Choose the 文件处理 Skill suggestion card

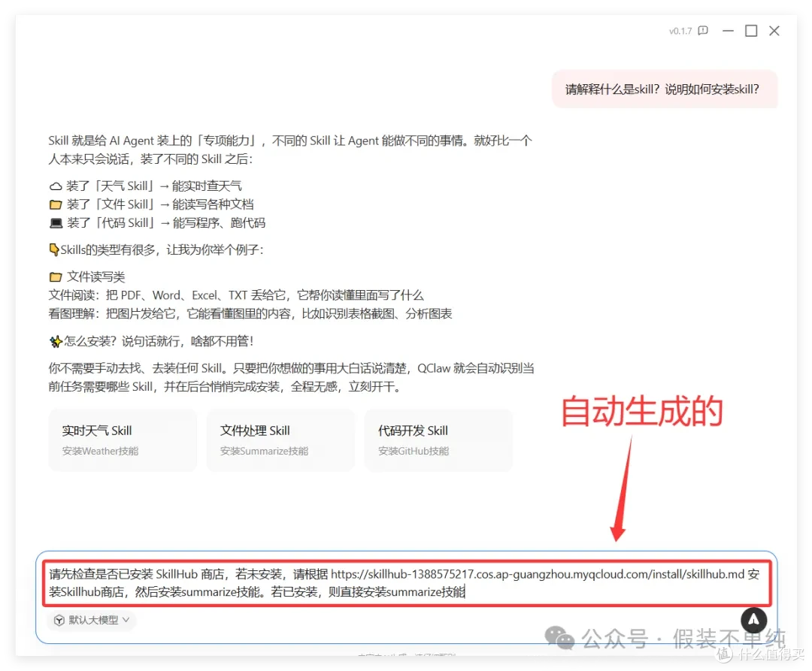pyautogui.click(x=280, y=440)
